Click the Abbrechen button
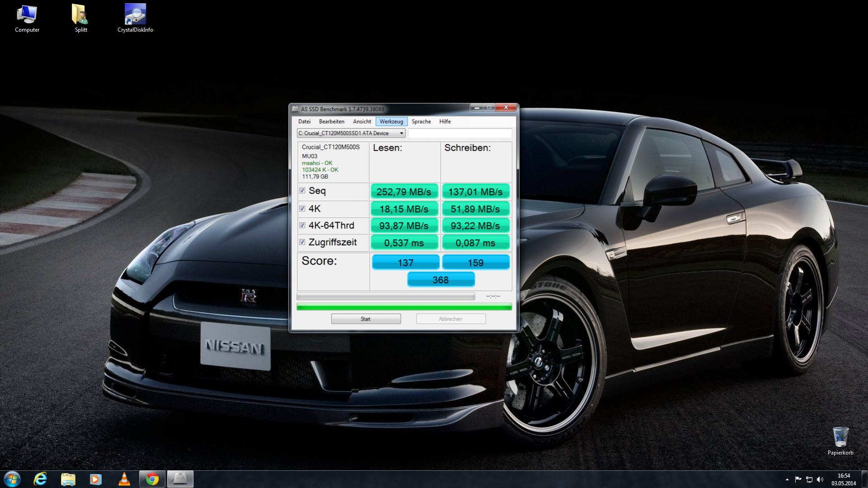This screenshot has width=868, height=488. [x=451, y=319]
